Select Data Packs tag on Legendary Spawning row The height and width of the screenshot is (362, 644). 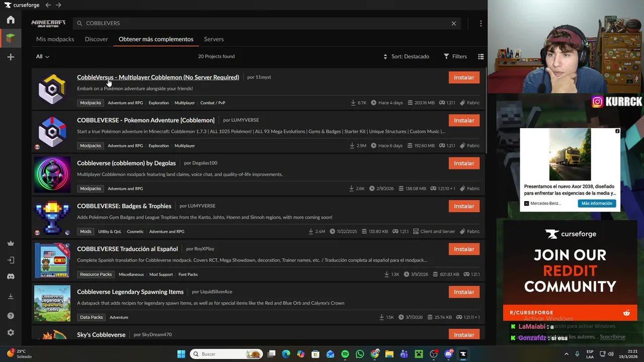92,317
